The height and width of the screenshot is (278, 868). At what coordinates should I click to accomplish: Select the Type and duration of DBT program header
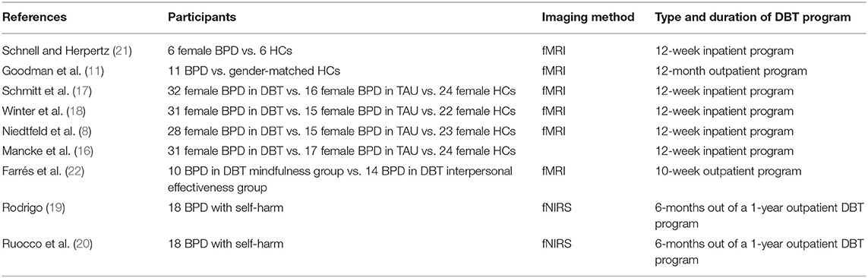pyautogui.click(x=753, y=17)
